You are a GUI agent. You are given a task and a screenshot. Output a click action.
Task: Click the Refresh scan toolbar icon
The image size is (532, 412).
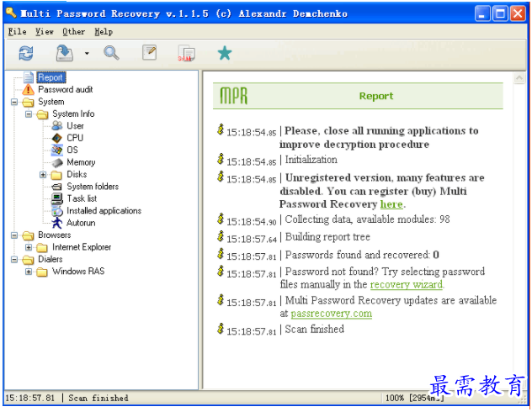click(26, 53)
